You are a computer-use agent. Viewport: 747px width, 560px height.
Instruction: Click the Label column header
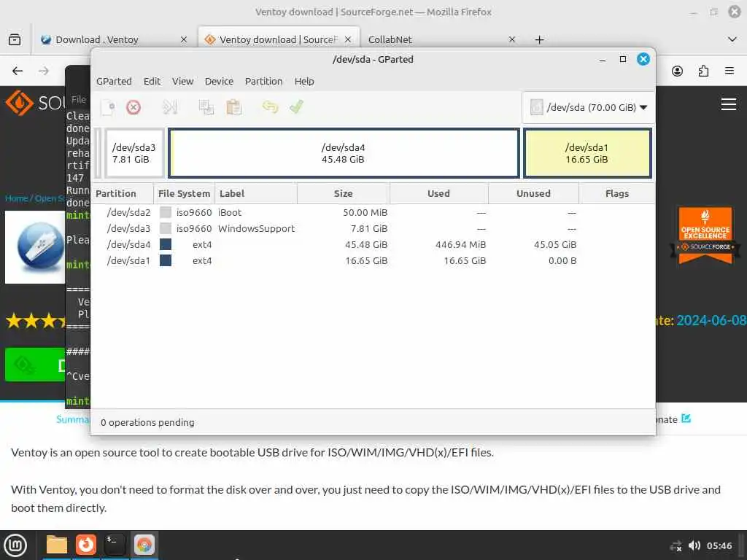[256, 194]
